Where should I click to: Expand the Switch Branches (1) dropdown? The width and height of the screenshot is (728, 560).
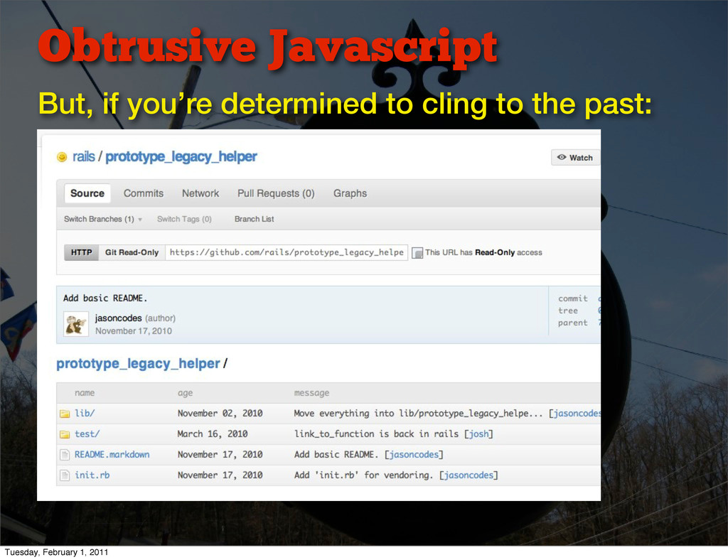tap(102, 219)
